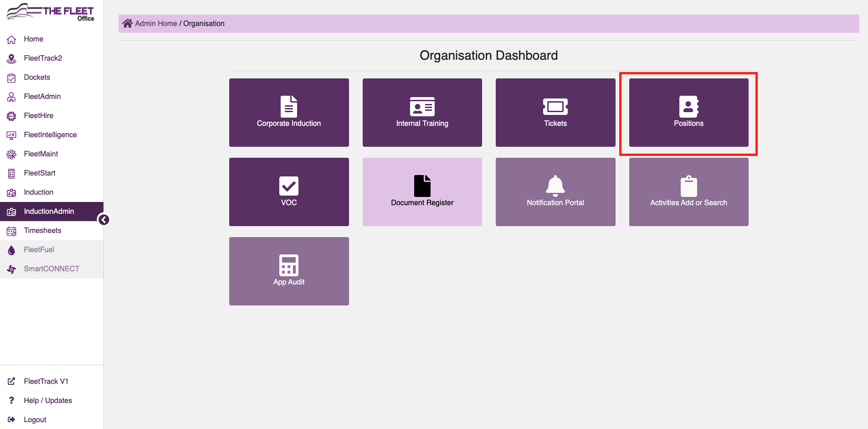Select InductionAdmin in the sidebar
Viewport: 868px width, 429px height.
51,212
